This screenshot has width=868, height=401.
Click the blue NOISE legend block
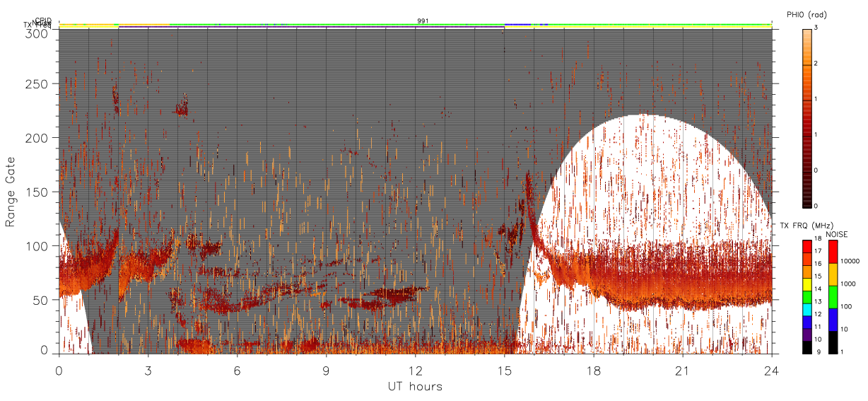[x=833, y=319]
